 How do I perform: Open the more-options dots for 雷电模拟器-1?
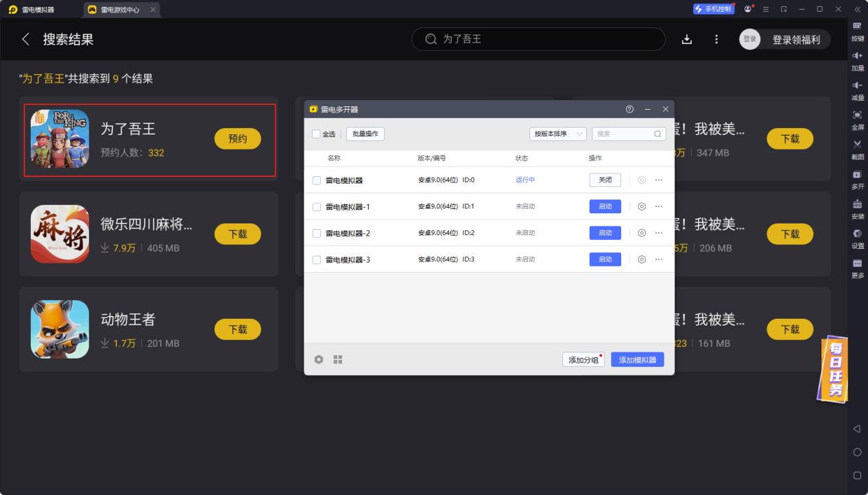(x=659, y=206)
